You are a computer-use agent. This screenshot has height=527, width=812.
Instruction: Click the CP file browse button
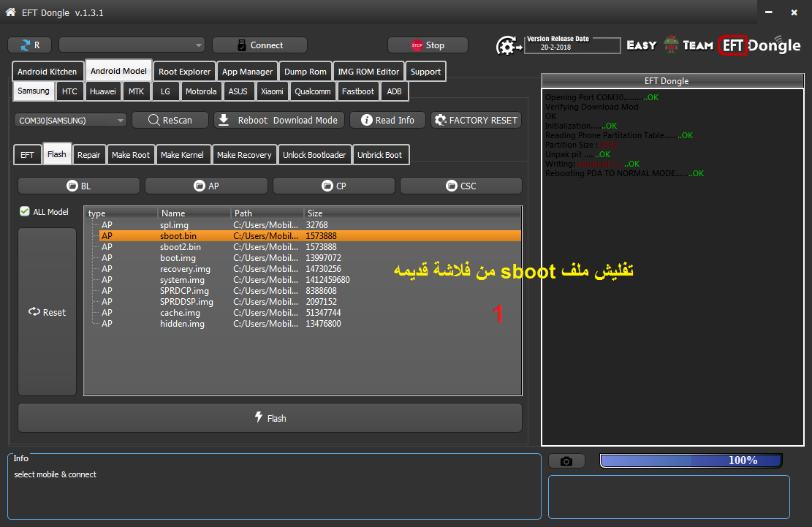[333, 186]
